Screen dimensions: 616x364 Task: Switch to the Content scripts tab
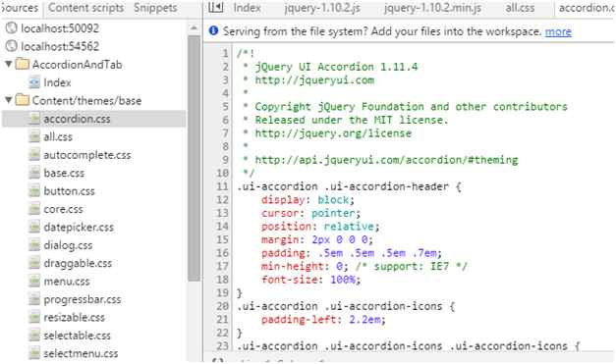(x=85, y=8)
